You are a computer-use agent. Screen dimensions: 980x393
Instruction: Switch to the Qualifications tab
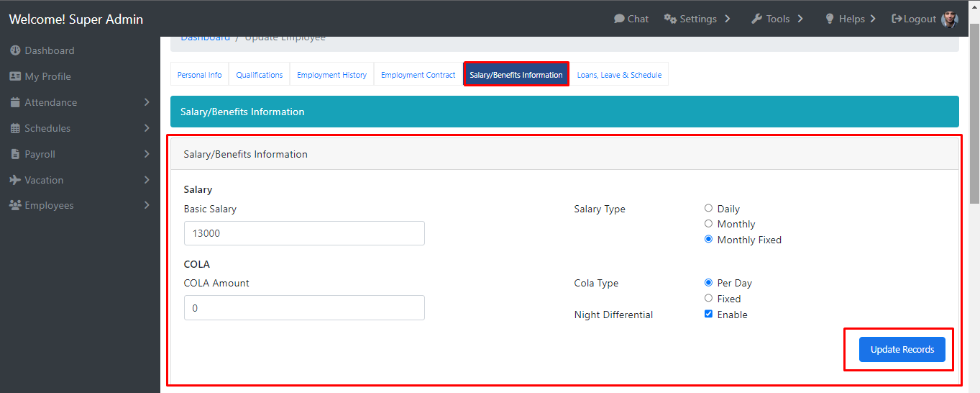tap(259, 74)
